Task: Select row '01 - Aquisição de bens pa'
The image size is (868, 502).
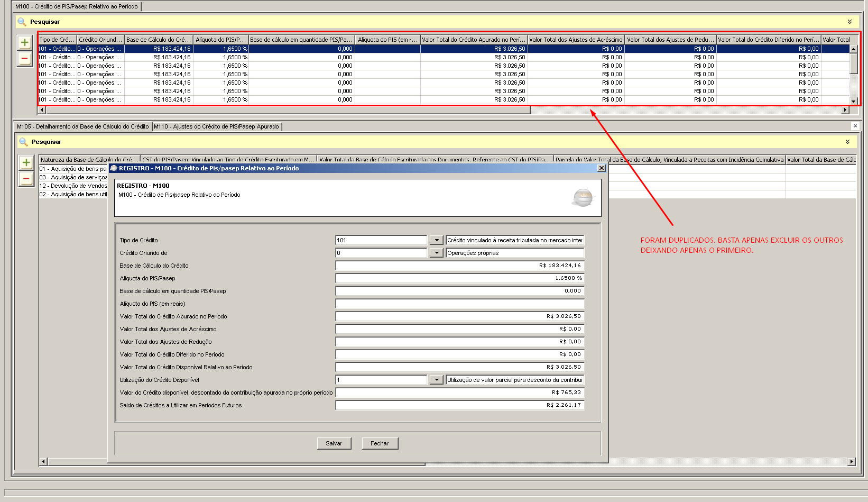Action: click(73, 169)
